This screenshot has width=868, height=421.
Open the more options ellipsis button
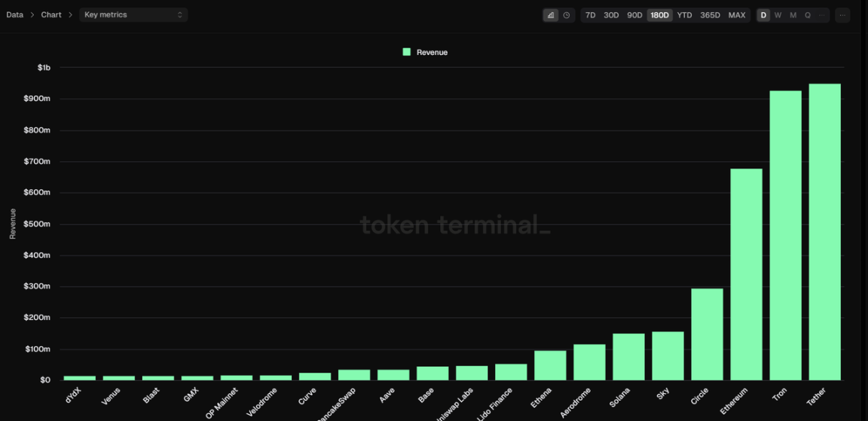pos(842,15)
